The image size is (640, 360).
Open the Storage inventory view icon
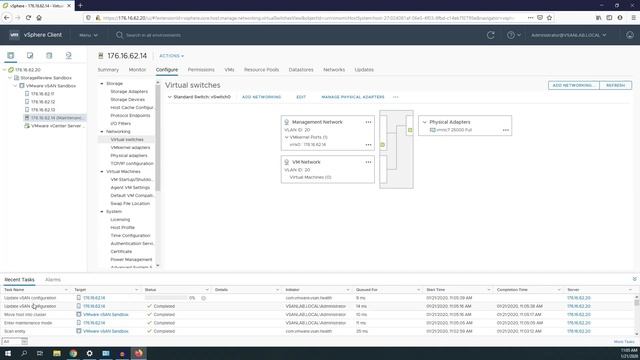(x=49, y=56)
